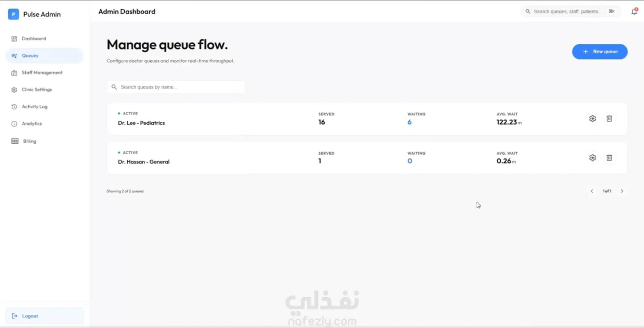Click the Dr. Lee - Pediatrics queue name
This screenshot has height=328, width=644.
[x=141, y=123]
